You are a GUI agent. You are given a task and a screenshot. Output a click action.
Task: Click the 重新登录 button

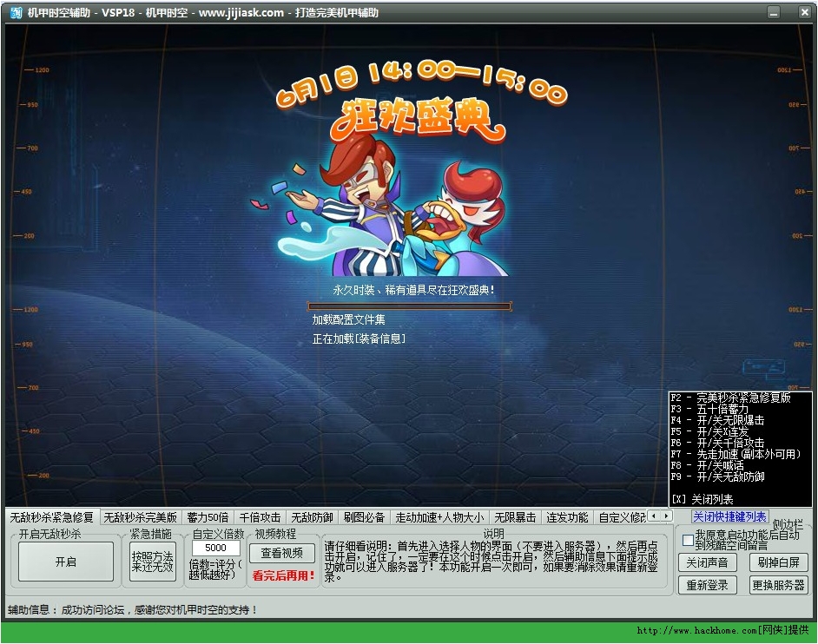(x=708, y=585)
